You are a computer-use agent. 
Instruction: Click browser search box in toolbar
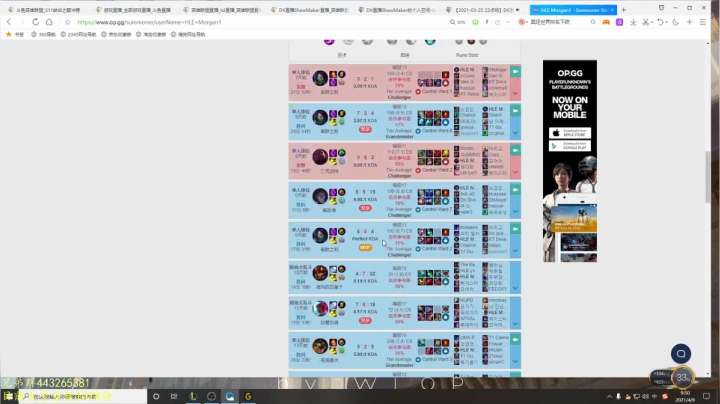click(559, 22)
